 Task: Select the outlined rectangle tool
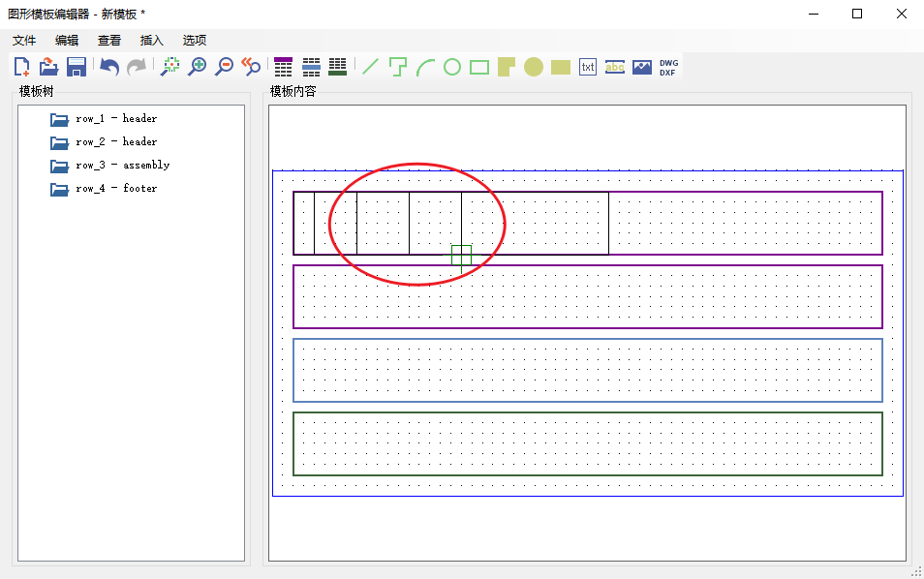pos(479,67)
